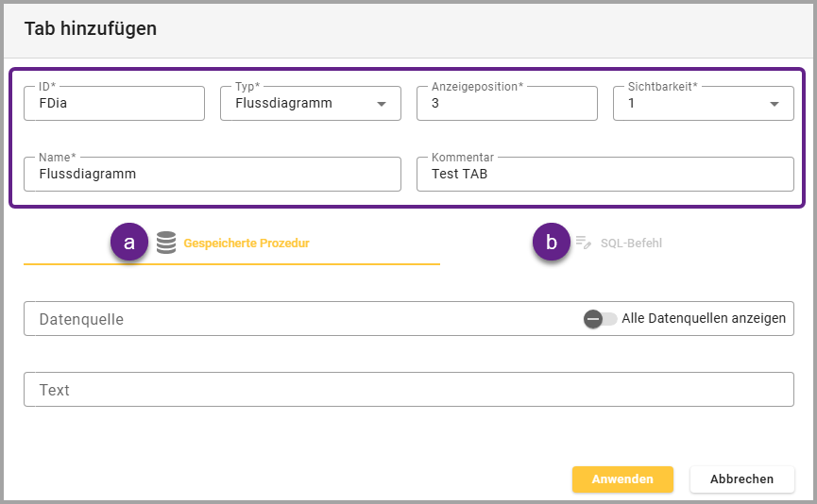Image resolution: width=817 pixels, height=504 pixels.
Task: Click the "Tab hinzufügen" dialog title
Action: 91,28
